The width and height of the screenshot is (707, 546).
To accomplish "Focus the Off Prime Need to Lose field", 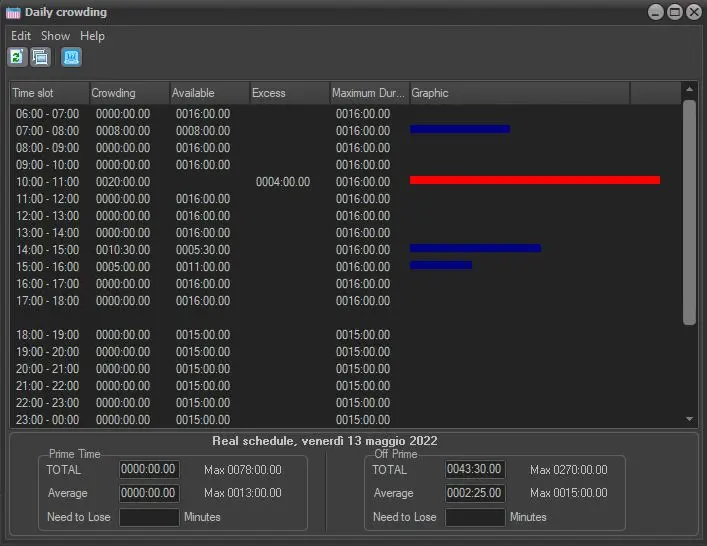I will [x=475, y=517].
